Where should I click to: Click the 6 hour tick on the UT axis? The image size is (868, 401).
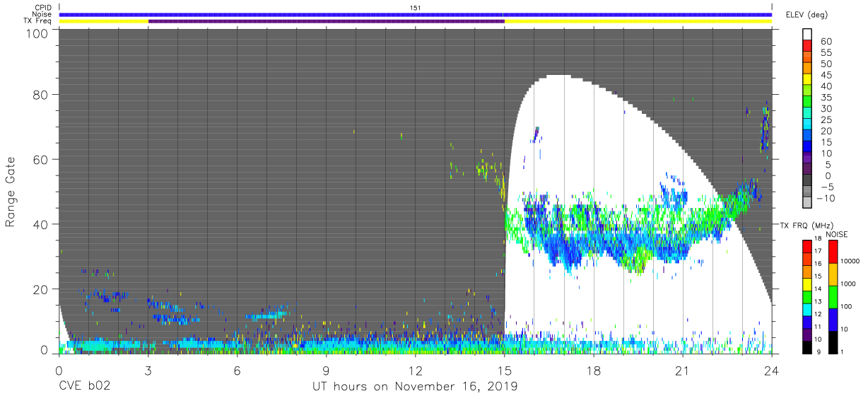pos(237,371)
